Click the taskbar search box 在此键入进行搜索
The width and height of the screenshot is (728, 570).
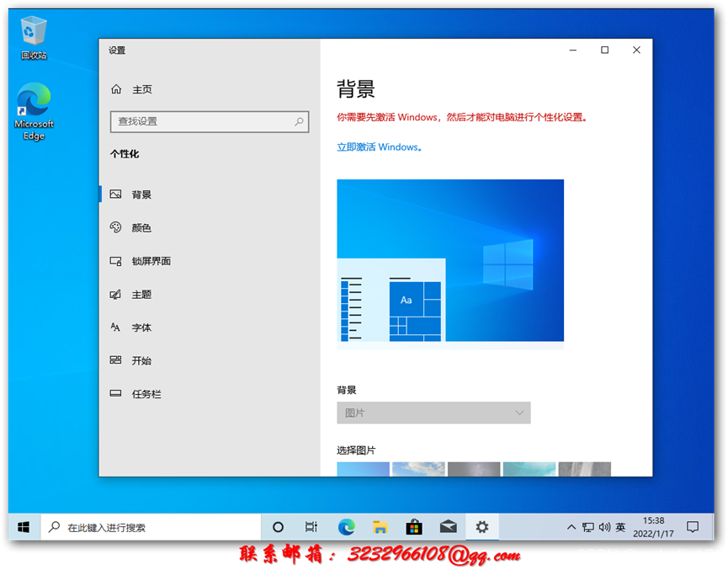151,527
